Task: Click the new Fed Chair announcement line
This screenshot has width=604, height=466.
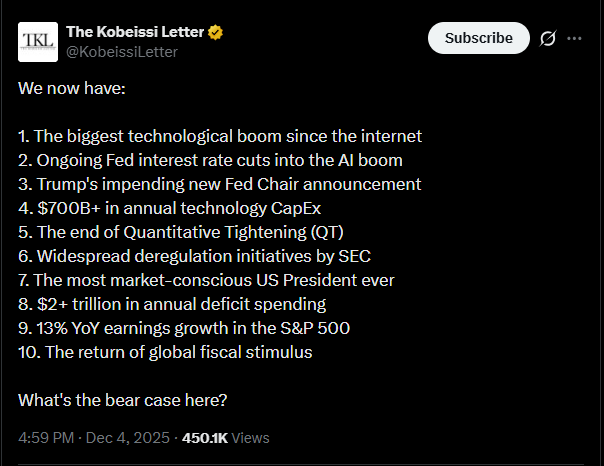Action: click(x=219, y=184)
